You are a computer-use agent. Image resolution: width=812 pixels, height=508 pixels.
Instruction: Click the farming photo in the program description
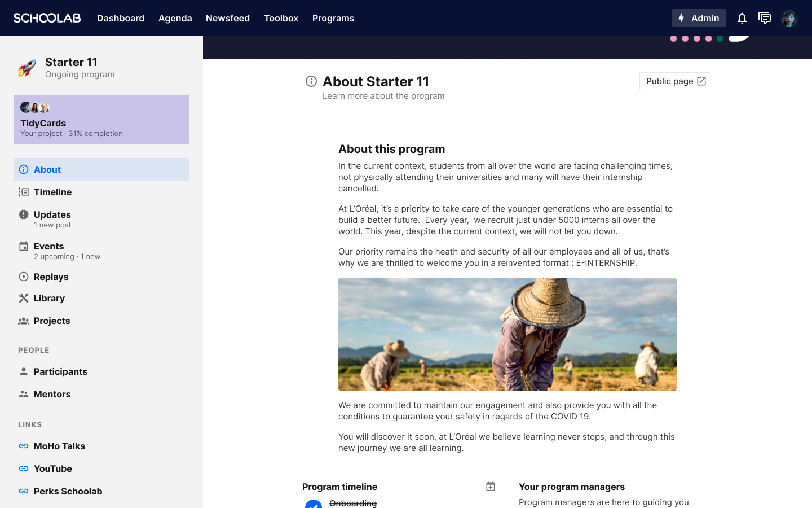[x=507, y=334]
